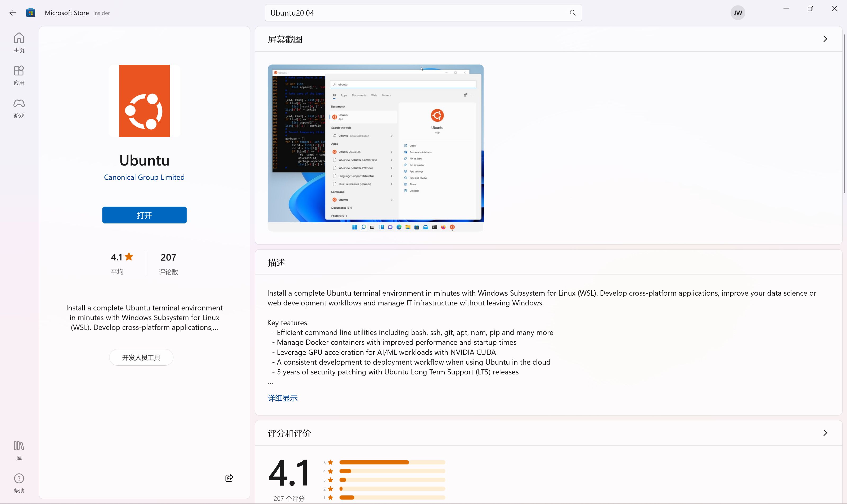The image size is (847, 504).
Task: Click the 207 review count
Action: [168, 257]
